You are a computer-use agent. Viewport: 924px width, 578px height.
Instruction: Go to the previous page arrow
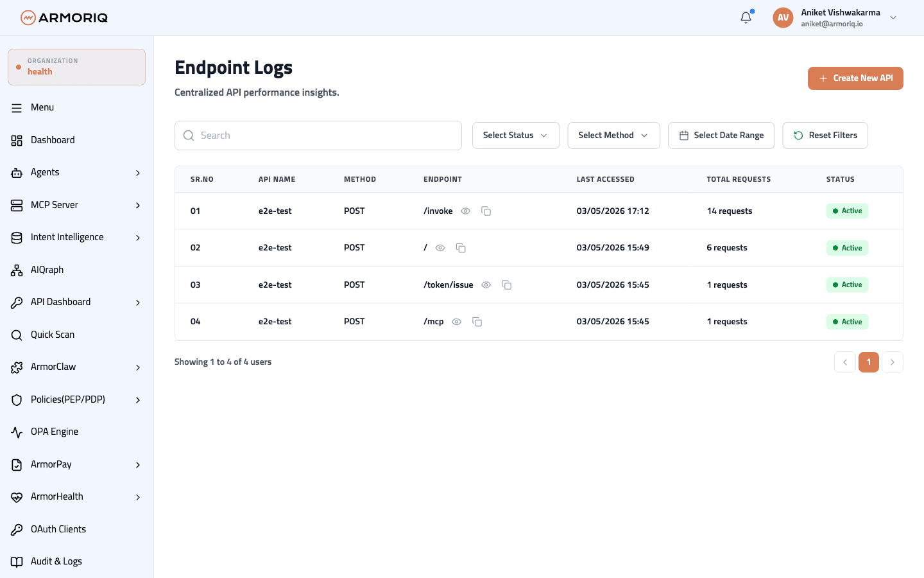tap(845, 362)
